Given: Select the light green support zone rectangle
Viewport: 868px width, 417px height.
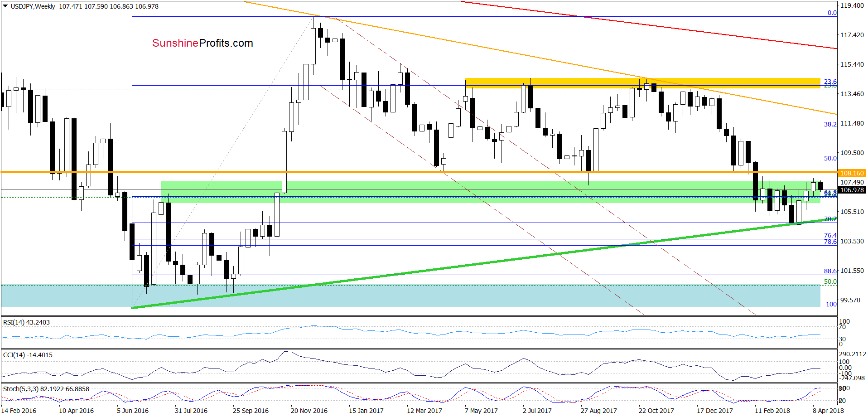Looking at the screenshot, I should [490, 192].
